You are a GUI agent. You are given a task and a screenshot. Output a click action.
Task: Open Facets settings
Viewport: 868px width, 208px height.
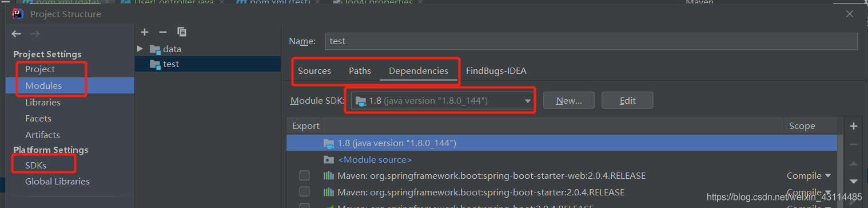point(38,119)
